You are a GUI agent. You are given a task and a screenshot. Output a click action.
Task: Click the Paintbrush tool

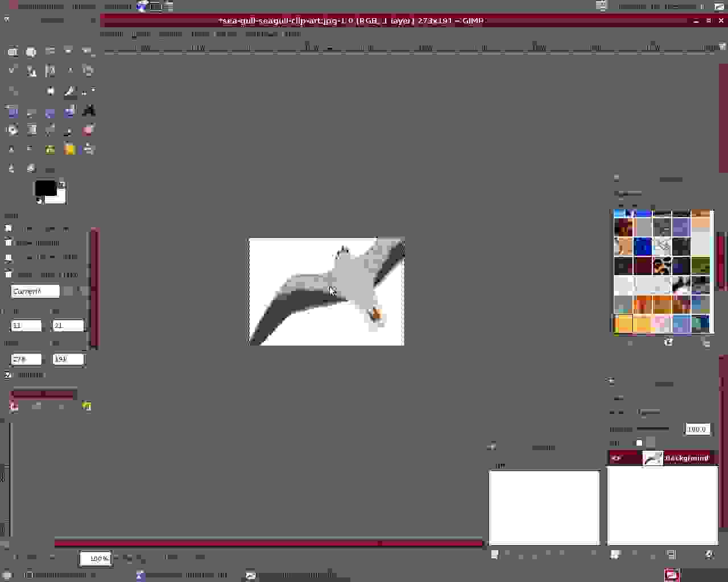pyautogui.click(x=69, y=130)
